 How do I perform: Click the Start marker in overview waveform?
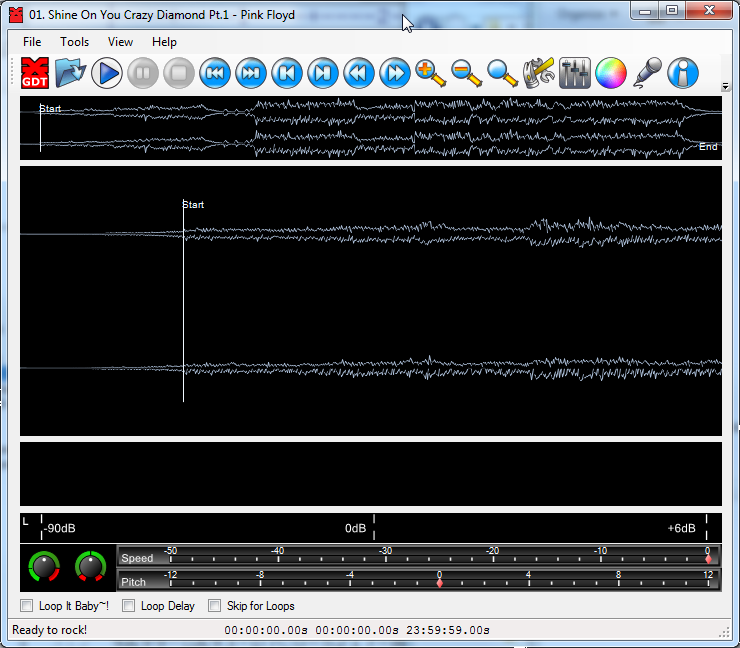click(x=50, y=109)
